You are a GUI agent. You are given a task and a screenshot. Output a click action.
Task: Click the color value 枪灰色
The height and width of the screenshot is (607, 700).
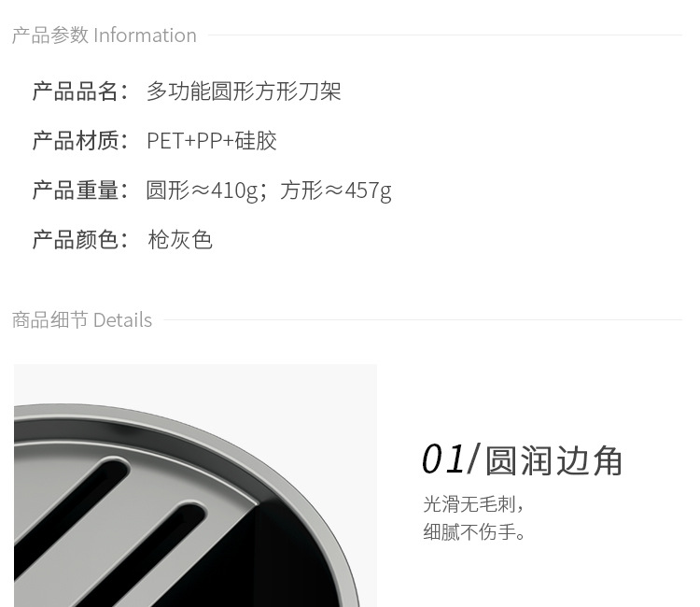(x=180, y=240)
